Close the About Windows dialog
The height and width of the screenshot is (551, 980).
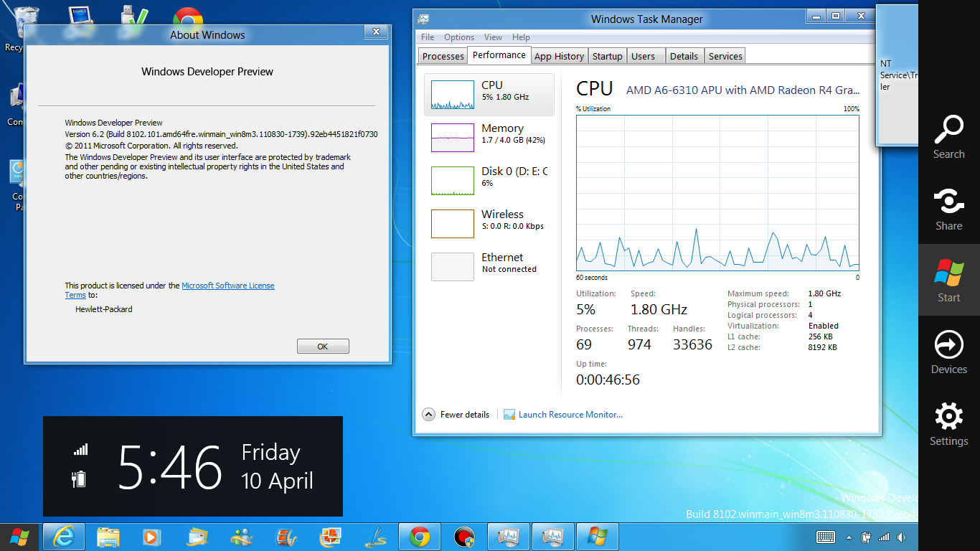375,32
